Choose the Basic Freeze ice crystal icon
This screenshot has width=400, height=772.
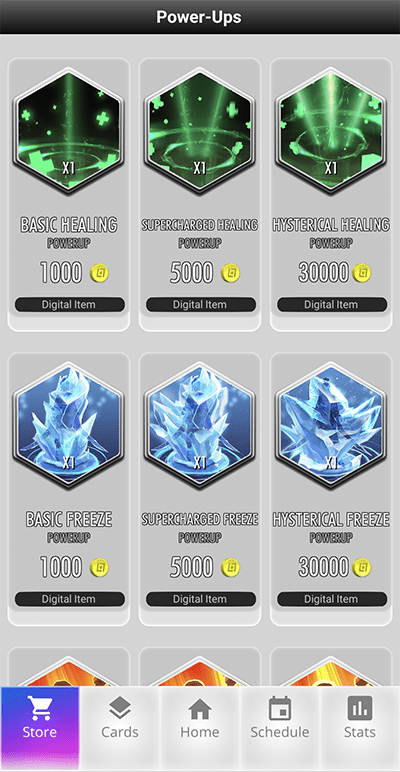click(68, 426)
